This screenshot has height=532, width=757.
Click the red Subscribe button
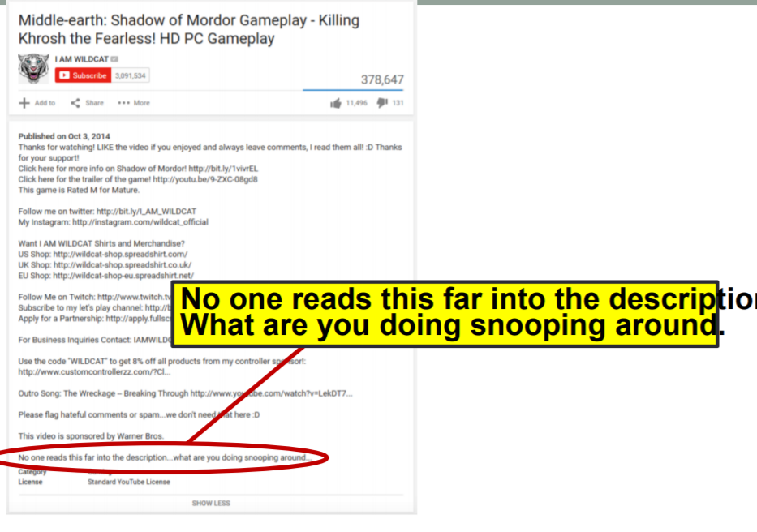pos(83,75)
